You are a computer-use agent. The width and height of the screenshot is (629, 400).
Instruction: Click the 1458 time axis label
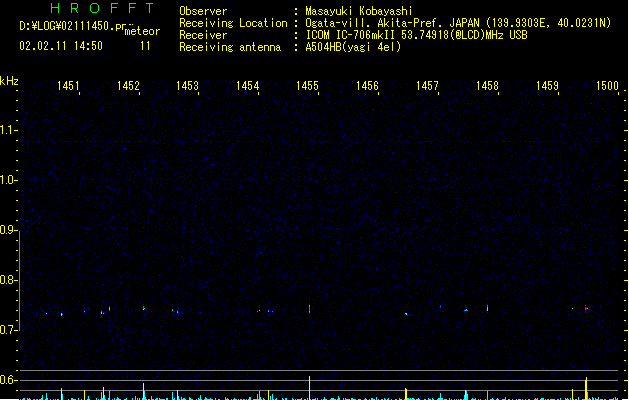487,86
